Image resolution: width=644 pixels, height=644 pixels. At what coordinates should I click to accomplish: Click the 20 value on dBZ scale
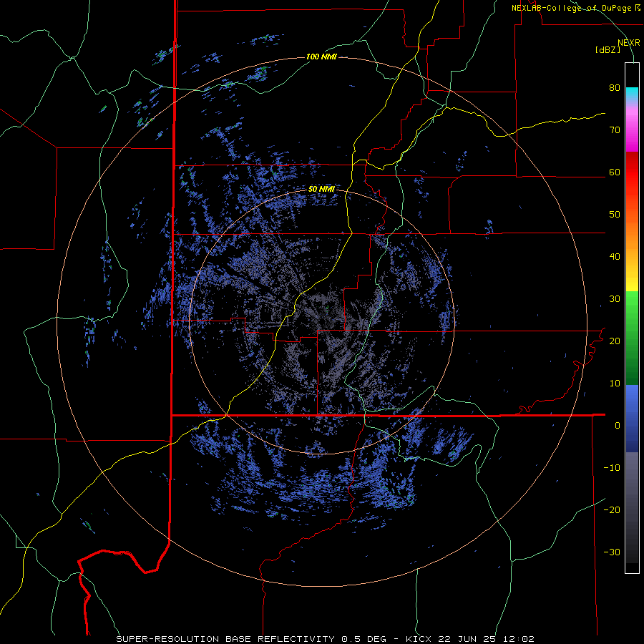coord(615,341)
